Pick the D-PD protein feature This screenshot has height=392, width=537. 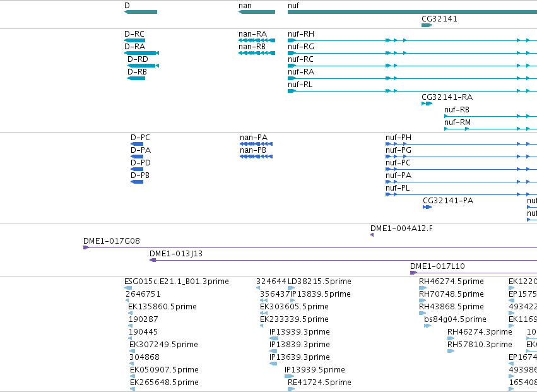(137, 169)
